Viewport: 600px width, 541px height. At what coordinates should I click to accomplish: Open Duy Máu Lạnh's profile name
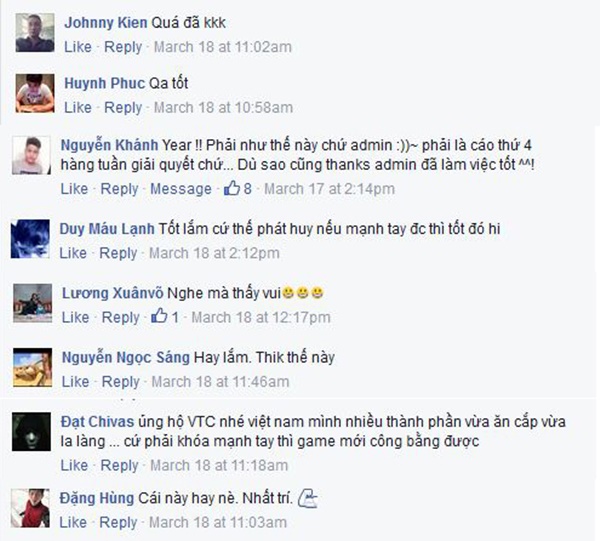pyautogui.click(x=107, y=229)
